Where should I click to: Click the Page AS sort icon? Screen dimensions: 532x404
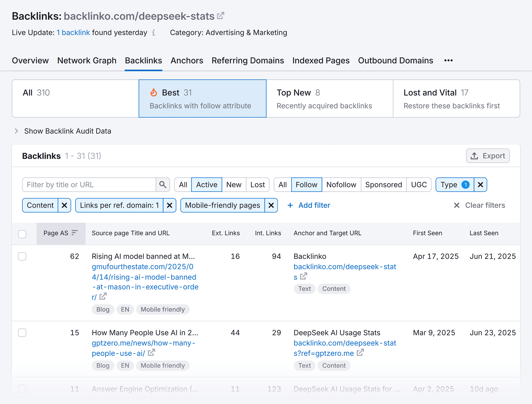[74, 232]
